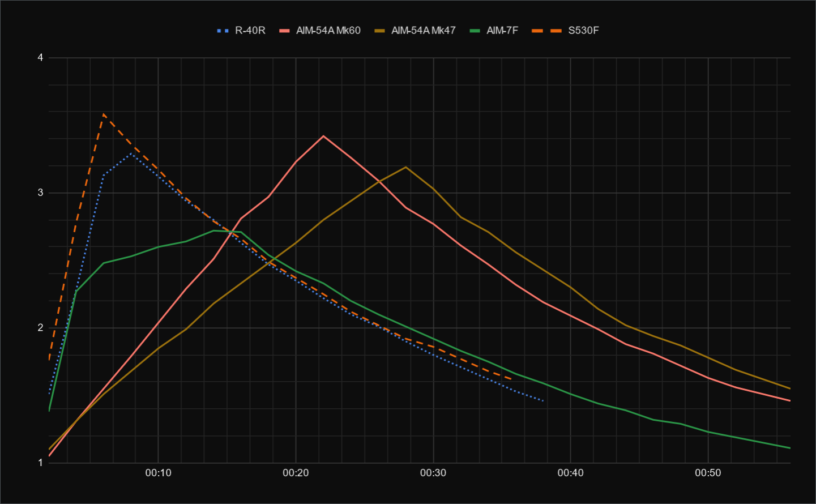
Task: Click the AIM-7F legend label
Action: point(502,31)
